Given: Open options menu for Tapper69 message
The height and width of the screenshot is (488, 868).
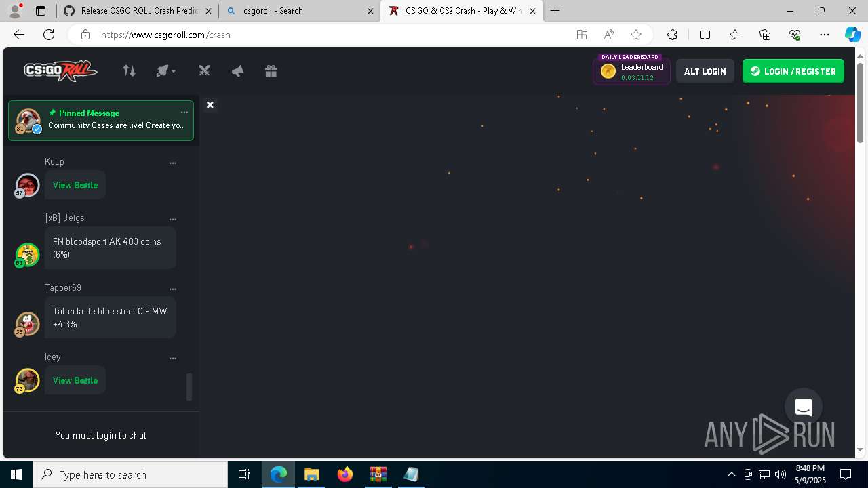Looking at the screenshot, I should click(x=173, y=289).
